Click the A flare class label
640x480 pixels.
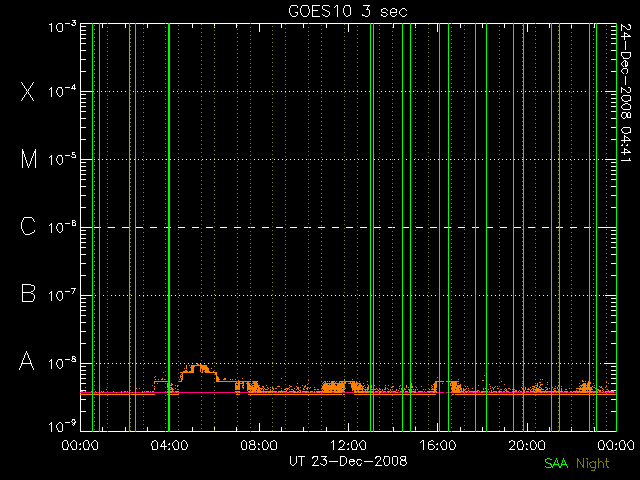[x=27, y=361]
